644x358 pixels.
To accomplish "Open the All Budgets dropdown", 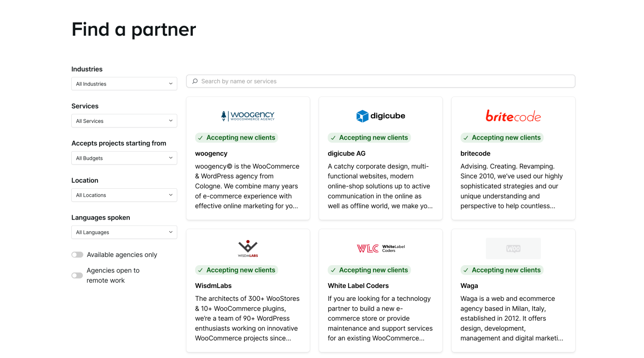I will (x=124, y=158).
